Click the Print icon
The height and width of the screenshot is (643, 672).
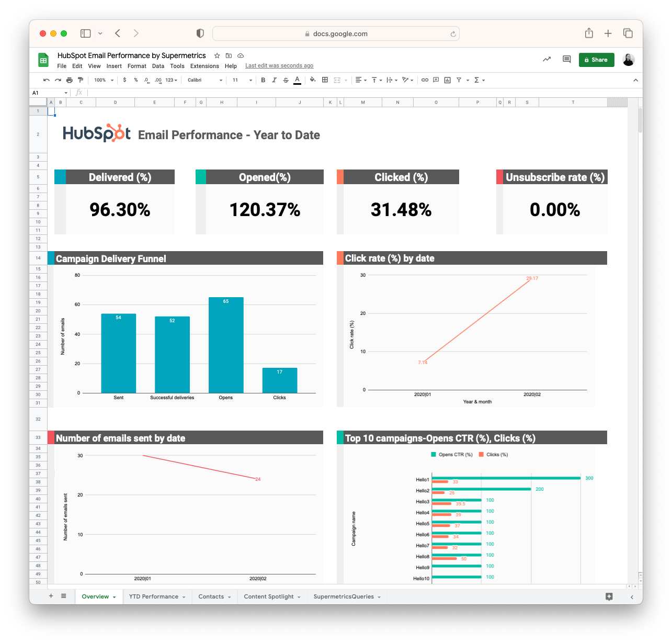click(x=69, y=80)
